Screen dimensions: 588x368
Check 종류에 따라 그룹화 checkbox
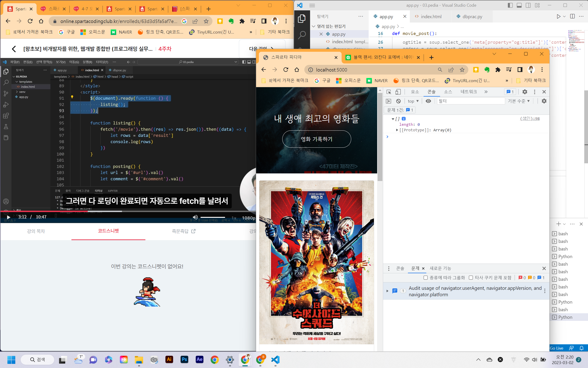(x=425, y=277)
